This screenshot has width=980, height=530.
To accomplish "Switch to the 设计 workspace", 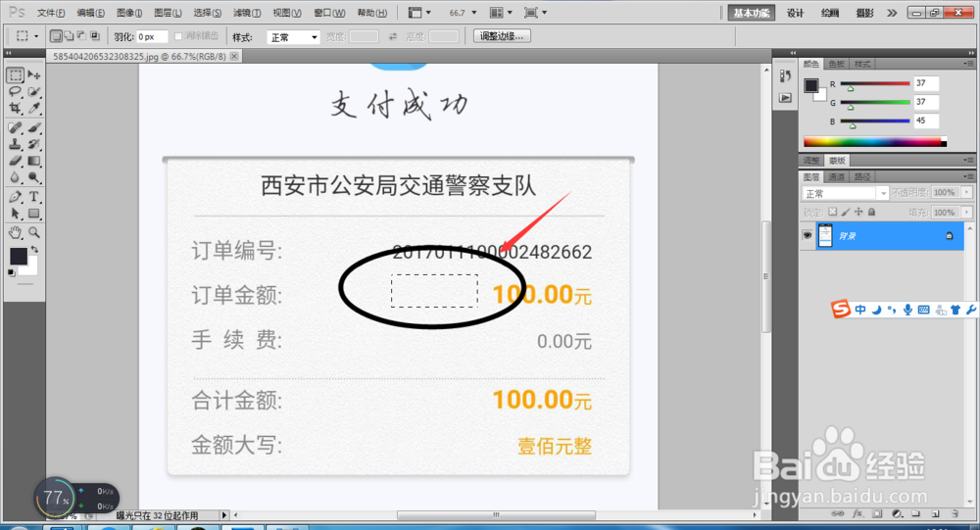I will [795, 13].
